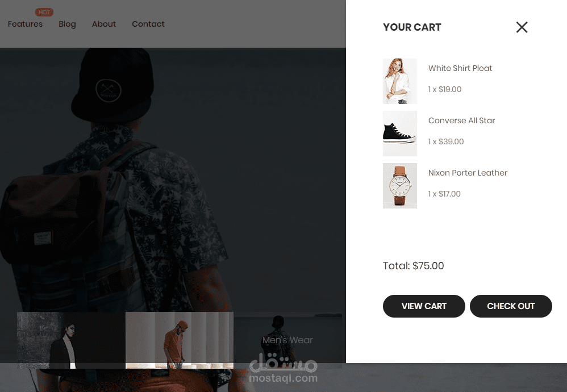Screen dimensions: 567x392
Task: Close the Your Cart panel
Action: (522, 27)
